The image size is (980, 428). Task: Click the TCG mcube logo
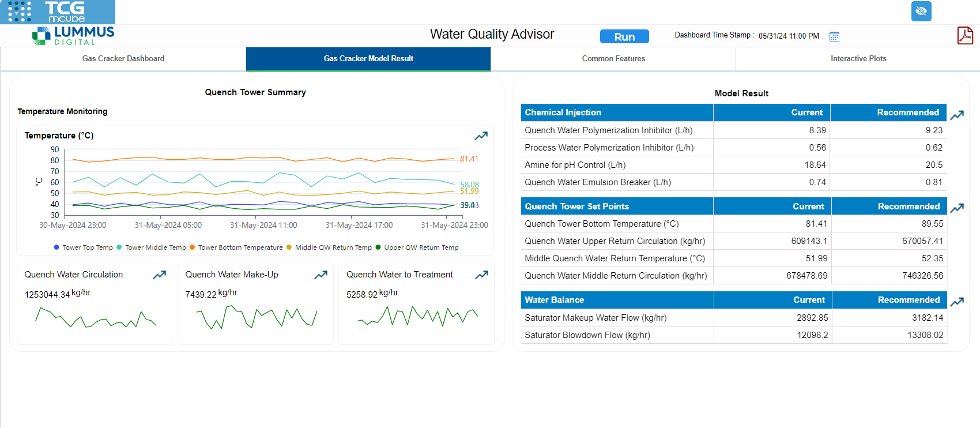click(58, 12)
